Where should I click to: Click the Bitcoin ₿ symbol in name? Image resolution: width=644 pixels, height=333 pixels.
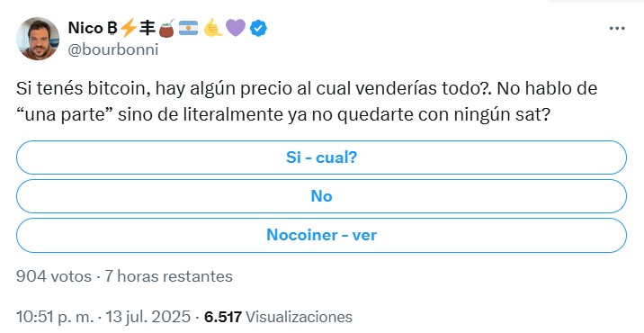tap(112, 28)
